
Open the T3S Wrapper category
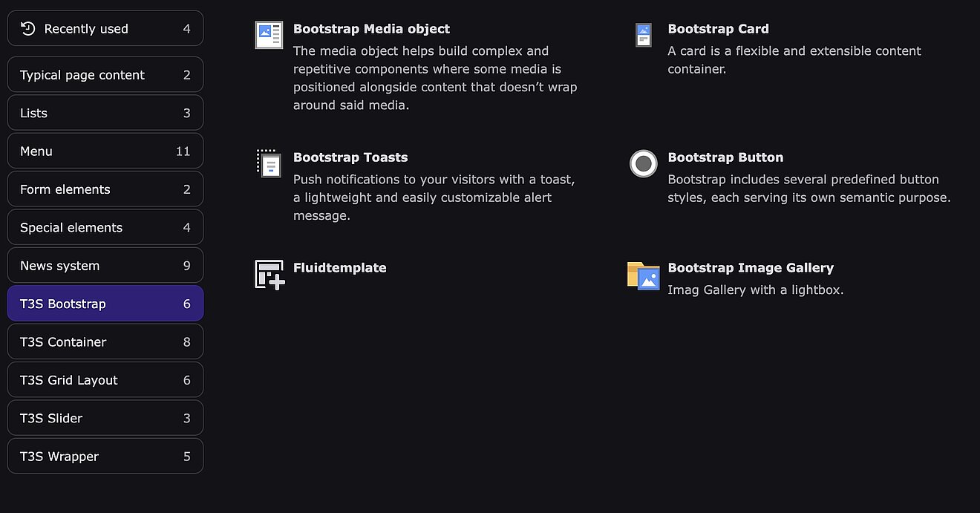105,457
